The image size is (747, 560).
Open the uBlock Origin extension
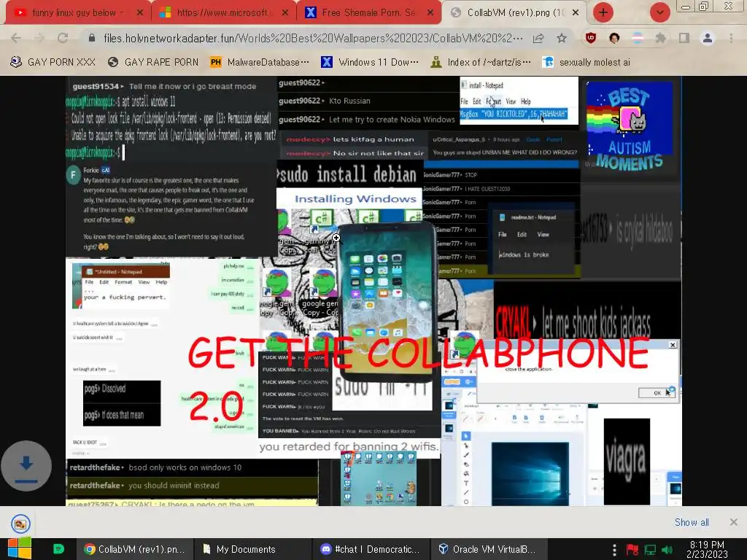591,38
